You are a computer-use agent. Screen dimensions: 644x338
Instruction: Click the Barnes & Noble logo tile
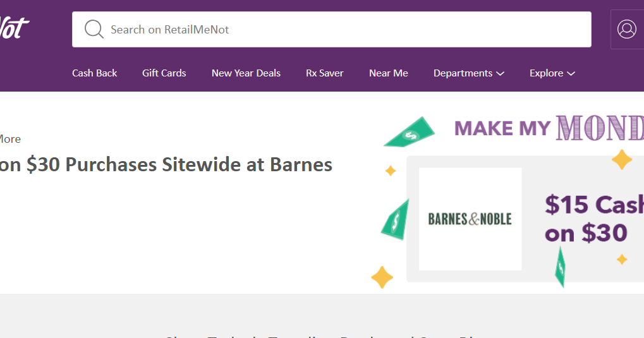[x=470, y=219]
